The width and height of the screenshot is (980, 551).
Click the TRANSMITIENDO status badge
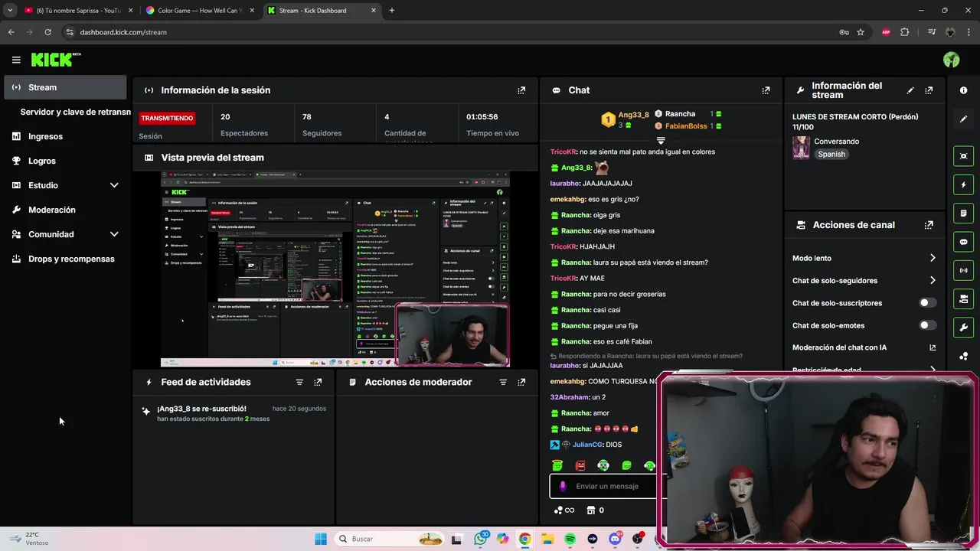(x=167, y=118)
